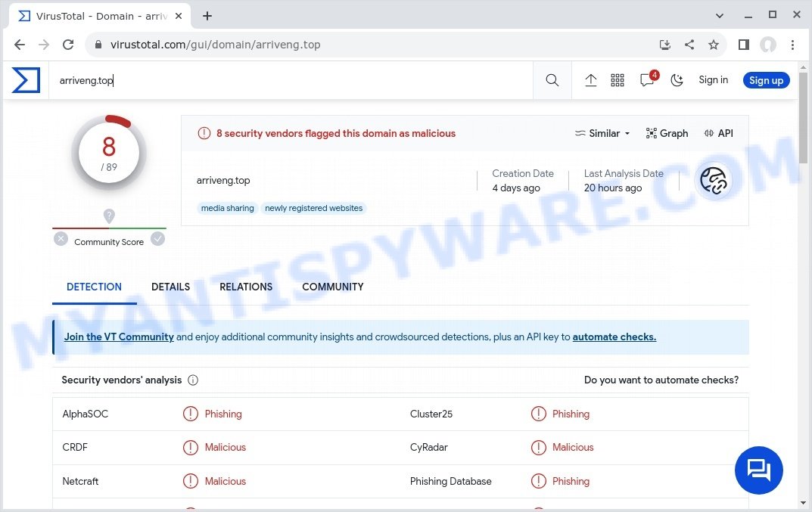
Task: Click the malicious alert message text
Action: point(336,134)
